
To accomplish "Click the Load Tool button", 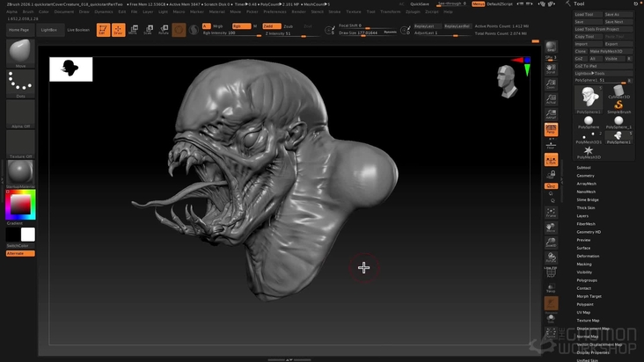I will point(589,14).
